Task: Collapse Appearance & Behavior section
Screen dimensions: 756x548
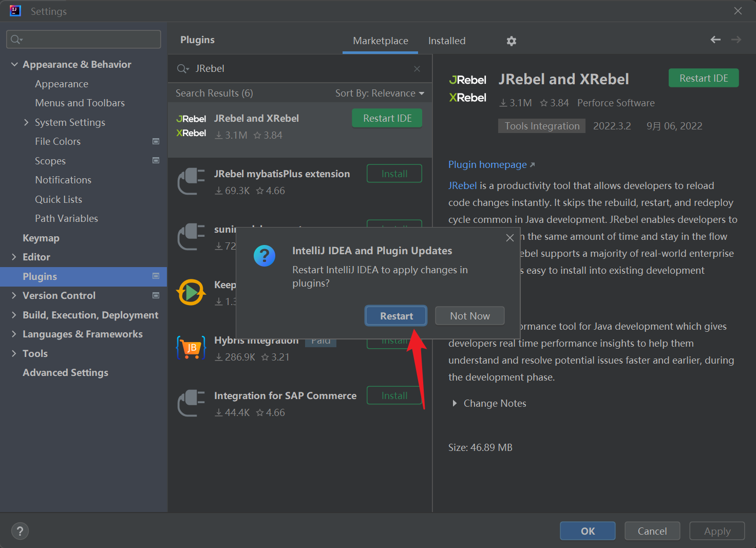Action: click(x=14, y=64)
